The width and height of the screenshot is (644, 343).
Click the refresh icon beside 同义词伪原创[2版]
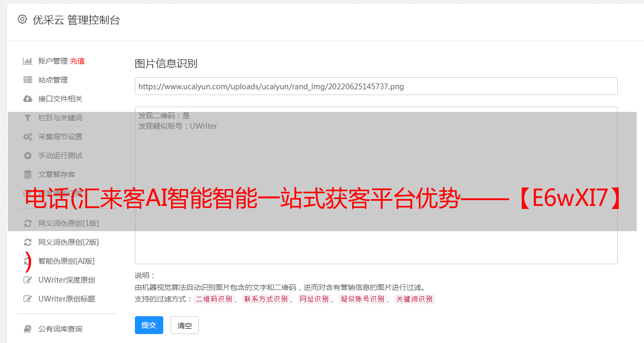(28, 242)
